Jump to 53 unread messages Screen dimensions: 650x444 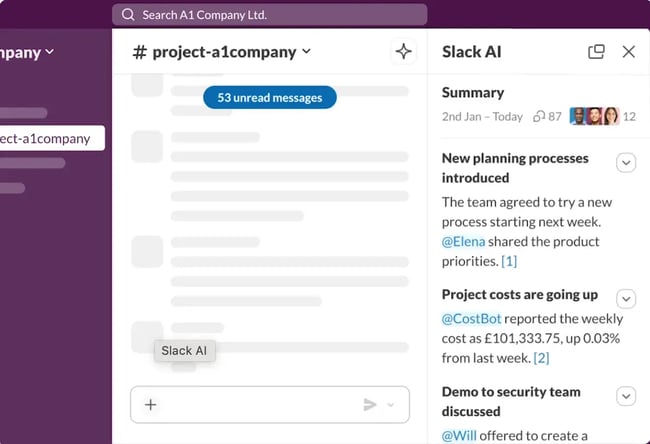[x=270, y=97]
